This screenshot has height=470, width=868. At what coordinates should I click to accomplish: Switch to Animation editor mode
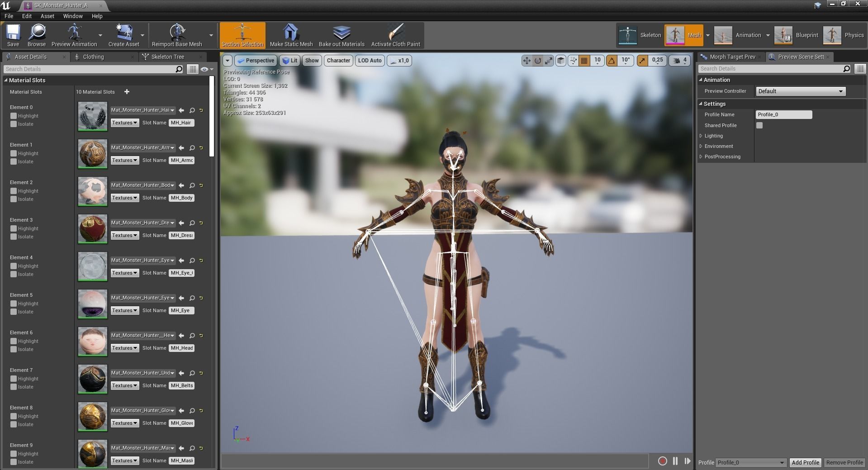coord(738,35)
